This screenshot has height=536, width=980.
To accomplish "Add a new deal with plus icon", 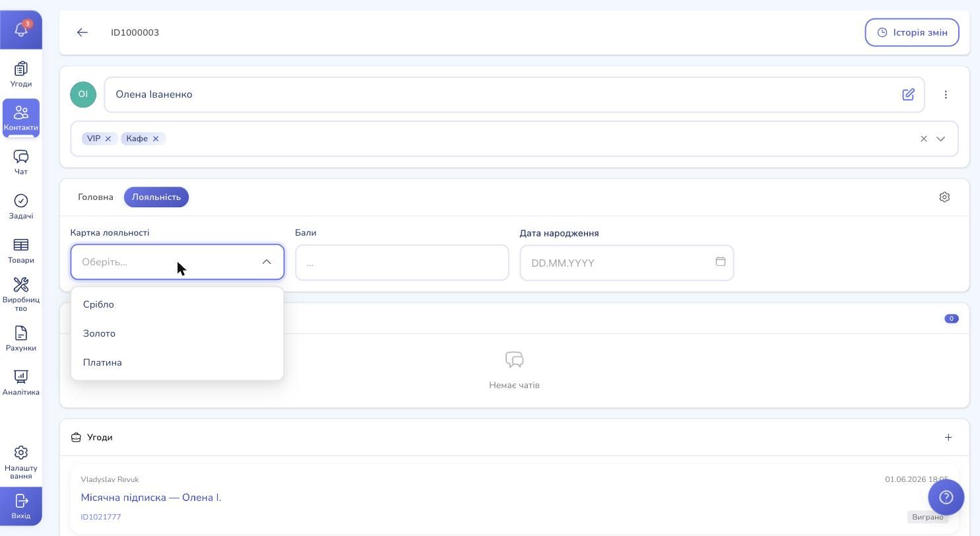I will (x=948, y=437).
